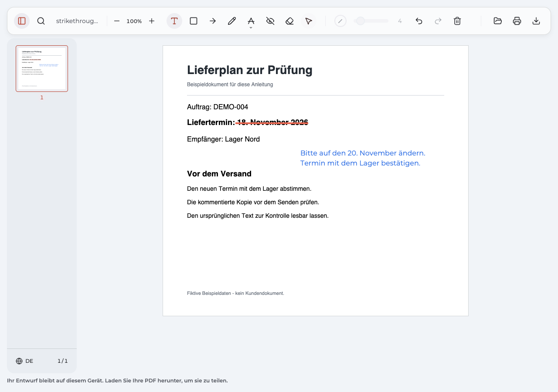Image resolution: width=558 pixels, height=392 pixels.
Task: Select the Arrow tool
Action: pos(213,21)
